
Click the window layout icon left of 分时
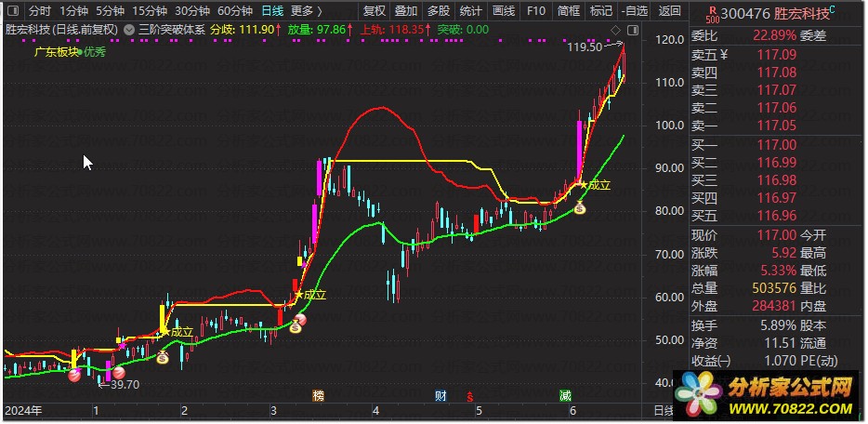coord(12,10)
